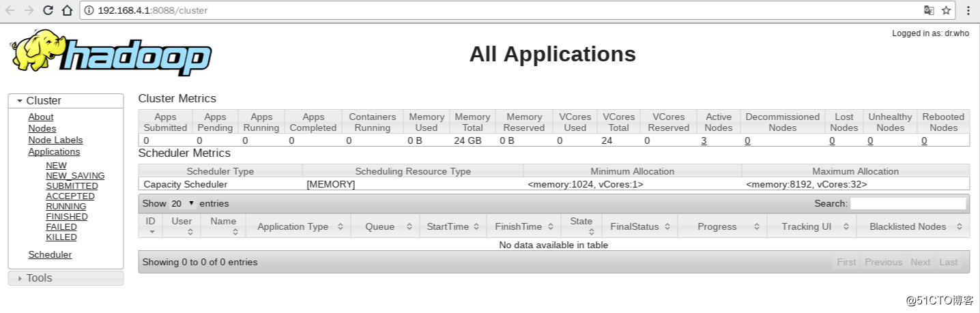Sort table by ID column
The width and height of the screenshot is (980, 313).
click(x=151, y=226)
